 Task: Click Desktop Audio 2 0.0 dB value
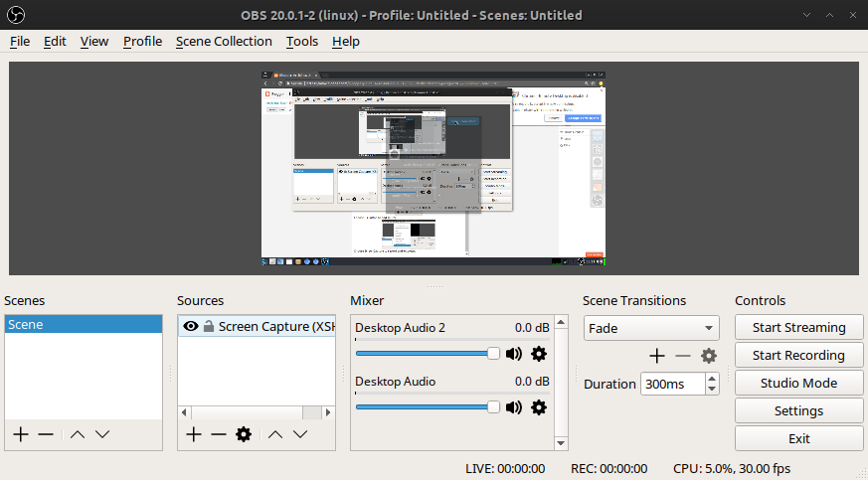(x=532, y=328)
